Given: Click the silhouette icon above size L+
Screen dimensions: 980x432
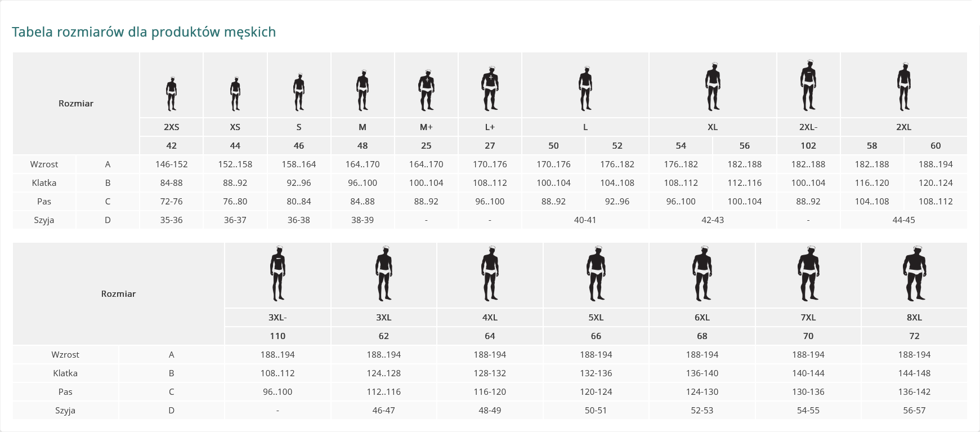Looking at the screenshot, I should point(490,88).
